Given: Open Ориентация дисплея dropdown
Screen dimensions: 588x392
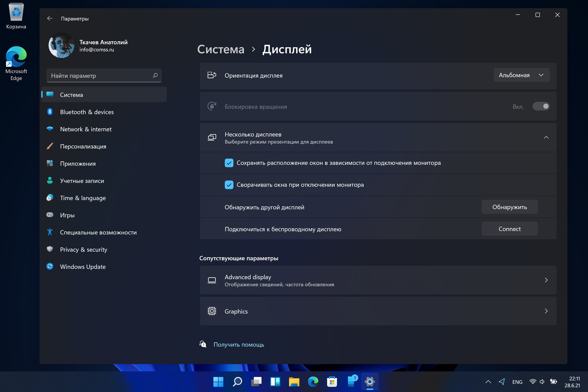Looking at the screenshot, I should [x=521, y=75].
